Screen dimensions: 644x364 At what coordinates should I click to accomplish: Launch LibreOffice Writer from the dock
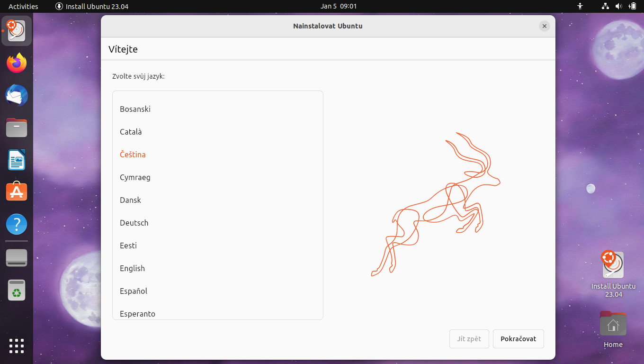(x=17, y=160)
